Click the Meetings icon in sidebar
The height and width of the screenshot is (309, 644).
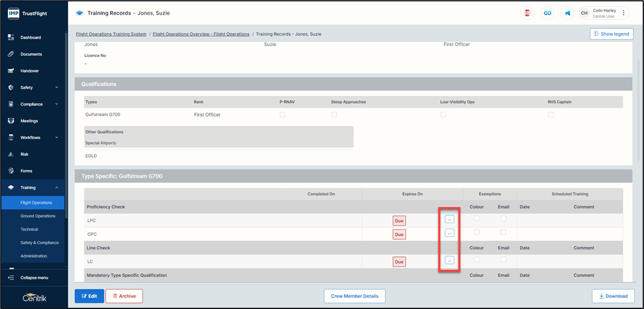tap(11, 121)
